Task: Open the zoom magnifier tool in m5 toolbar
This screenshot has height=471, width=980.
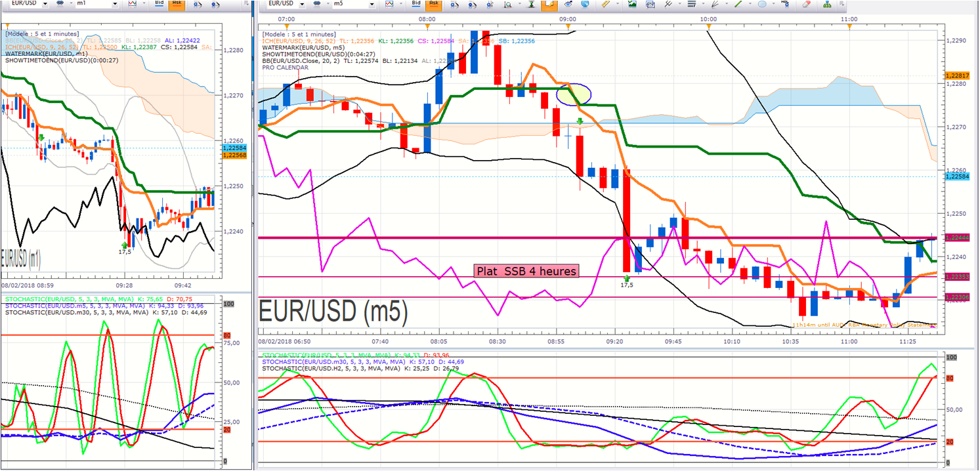Action: [507, 4]
